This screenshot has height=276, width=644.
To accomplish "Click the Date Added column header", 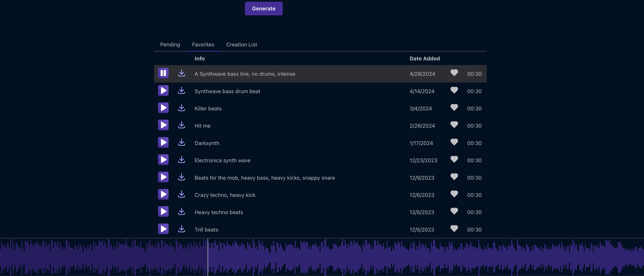I will (x=424, y=59).
